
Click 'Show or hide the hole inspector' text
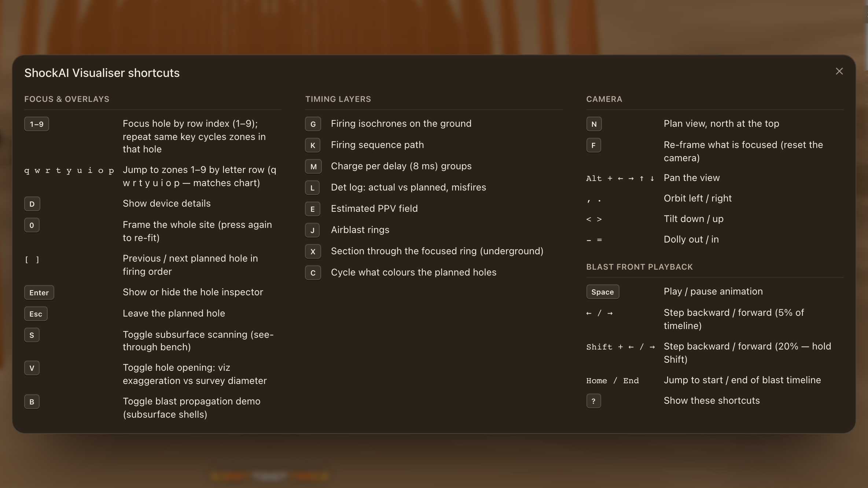[x=193, y=292]
